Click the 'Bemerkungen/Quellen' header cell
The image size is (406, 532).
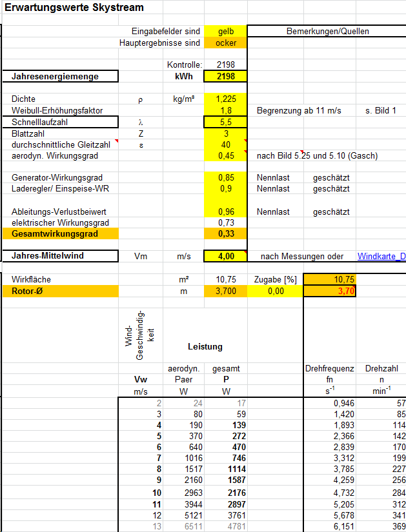click(327, 32)
